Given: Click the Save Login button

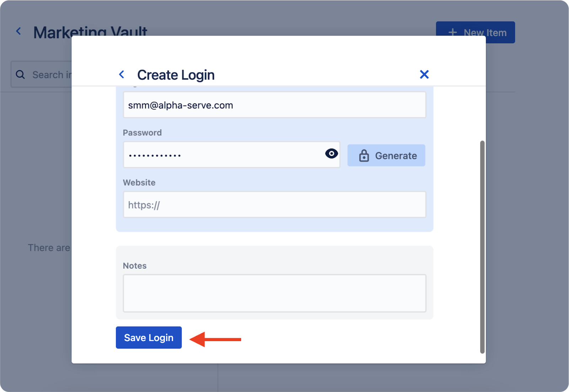Looking at the screenshot, I should click(149, 337).
